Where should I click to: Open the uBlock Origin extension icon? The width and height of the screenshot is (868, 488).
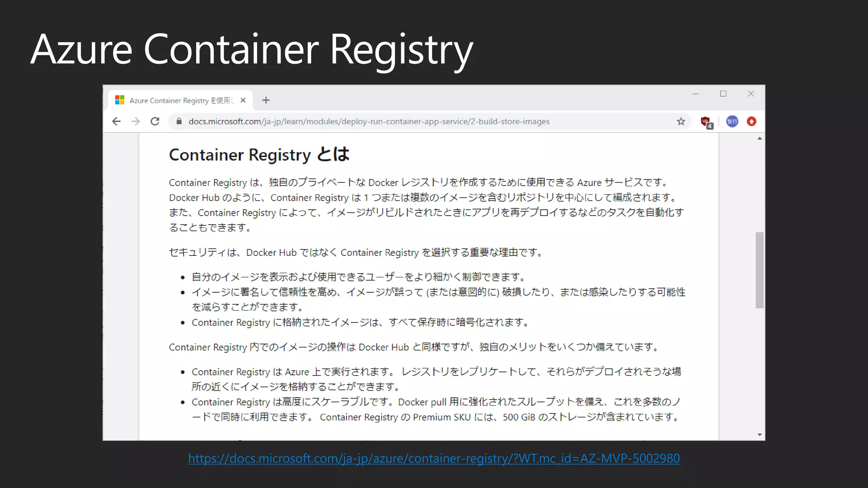click(x=707, y=122)
